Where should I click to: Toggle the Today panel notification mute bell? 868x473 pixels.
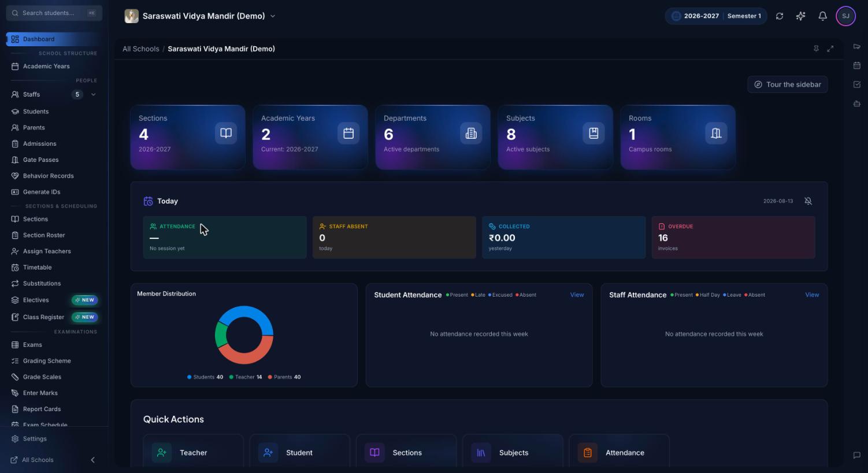coord(808,201)
